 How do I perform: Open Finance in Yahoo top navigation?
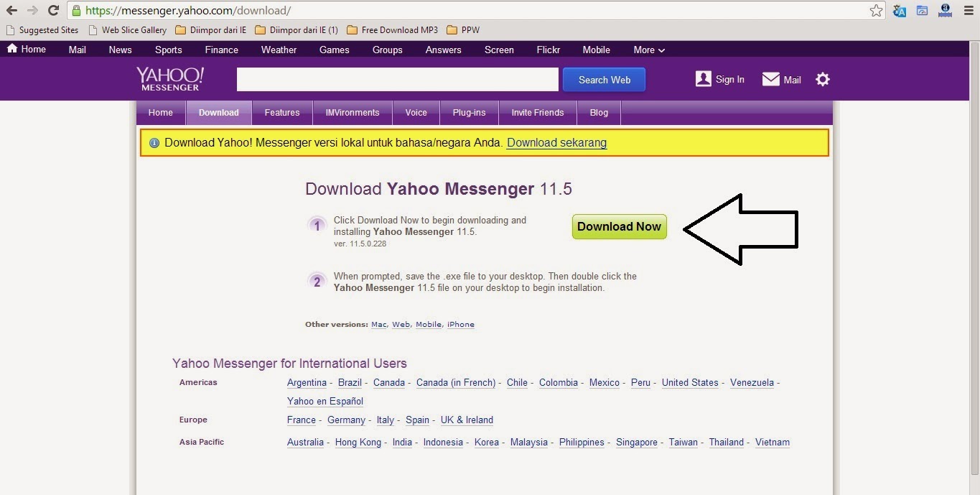pyautogui.click(x=221, y=50)
